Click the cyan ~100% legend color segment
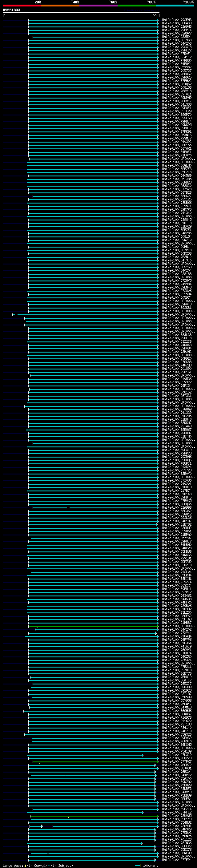 (175, 6)
